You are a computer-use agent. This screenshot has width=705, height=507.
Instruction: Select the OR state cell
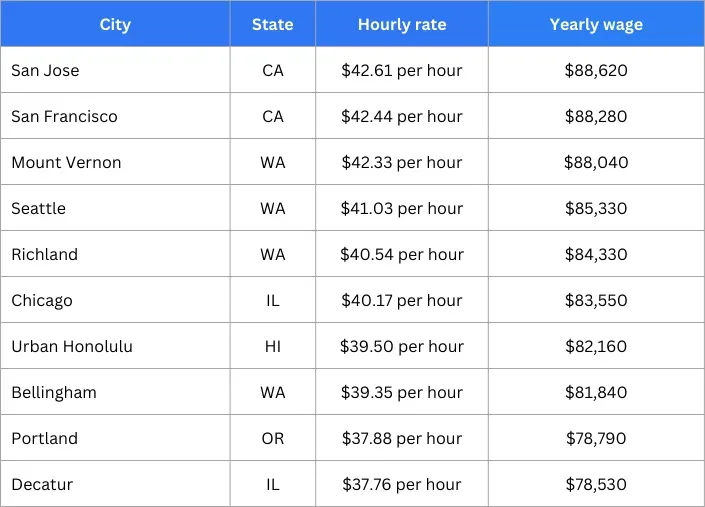(272, 439)
